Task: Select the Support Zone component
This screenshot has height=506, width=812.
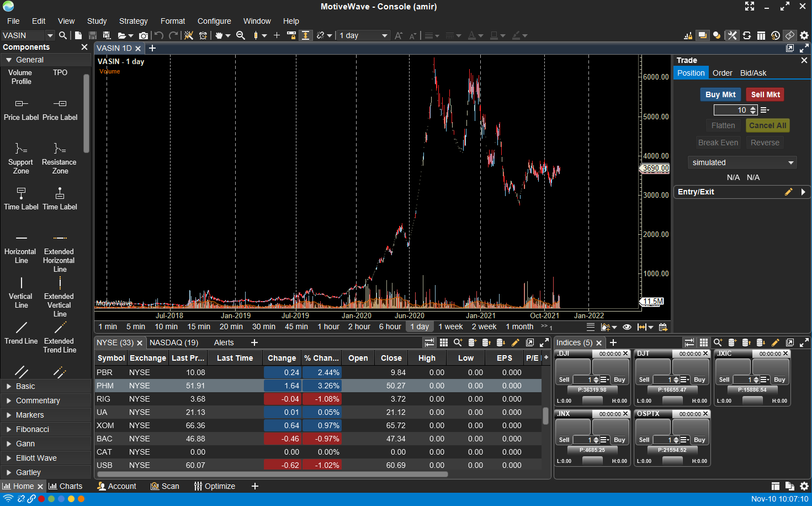Action: [x=21, y=159]
